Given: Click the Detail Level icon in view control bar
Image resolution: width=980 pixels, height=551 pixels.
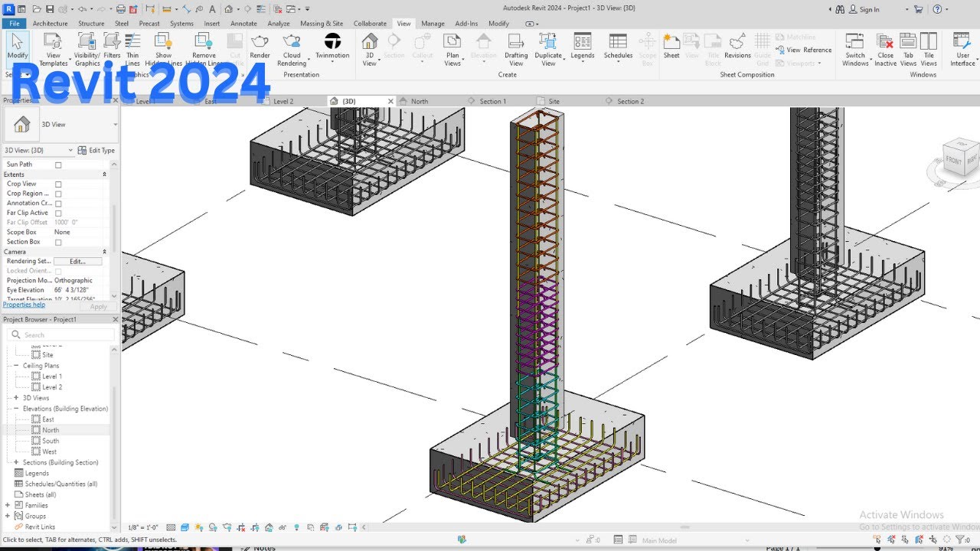Looking at the screenshot, I should tap(170, 527).
